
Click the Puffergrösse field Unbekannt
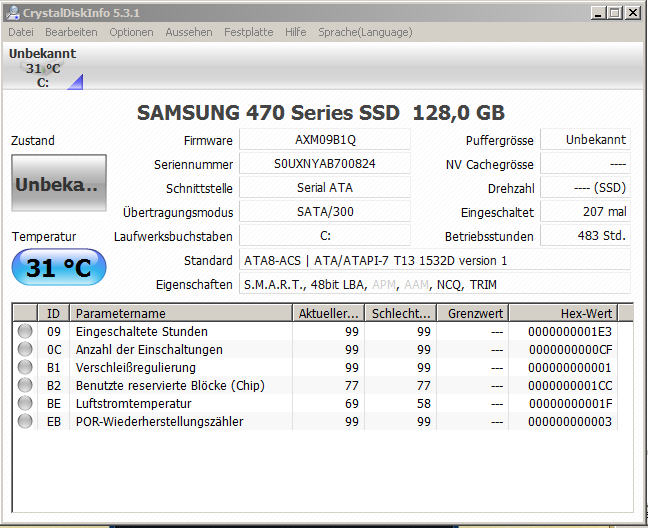(x=585, y=140)
